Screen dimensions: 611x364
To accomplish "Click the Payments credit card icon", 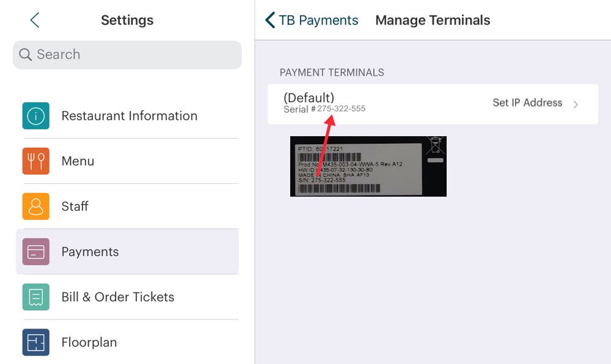I will [x=36, y=252].
